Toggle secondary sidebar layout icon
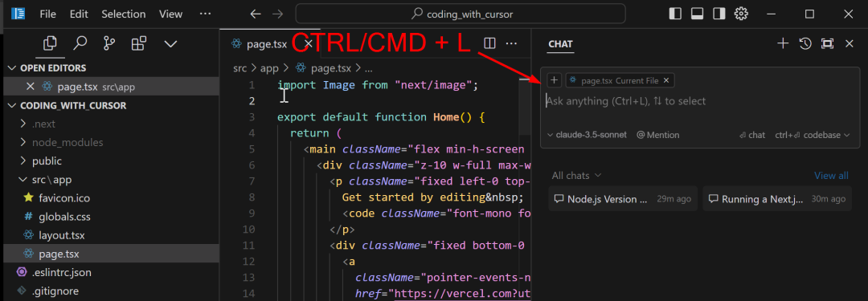Viewport: 868px width, 301px height. pyautogui.click(x=719, y=14)
